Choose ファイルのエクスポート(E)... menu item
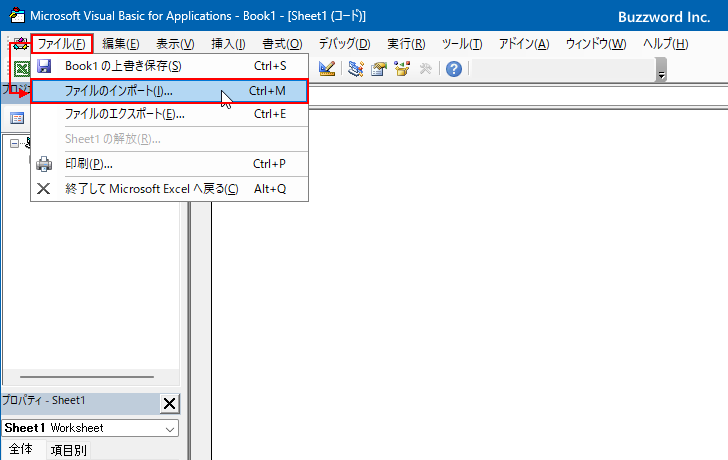The height and width of the screenshot is (460, 728). click(169, 114)
